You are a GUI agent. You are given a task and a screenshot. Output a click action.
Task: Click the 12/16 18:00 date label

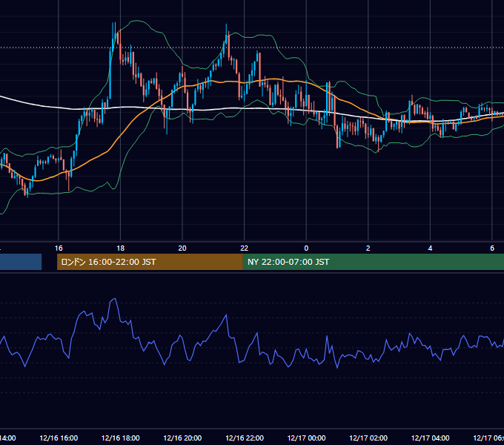pyautogui.click(x=121, y=438)
